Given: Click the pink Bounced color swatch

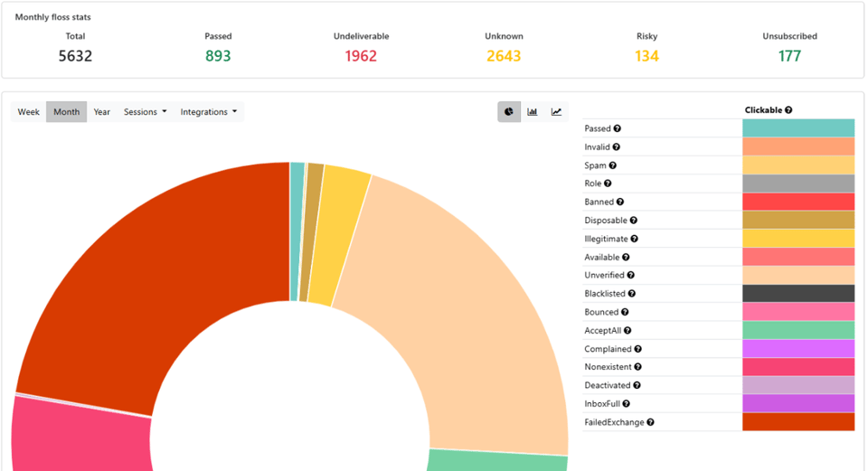Looking at the screenshot, I should [x=798, y=312].
